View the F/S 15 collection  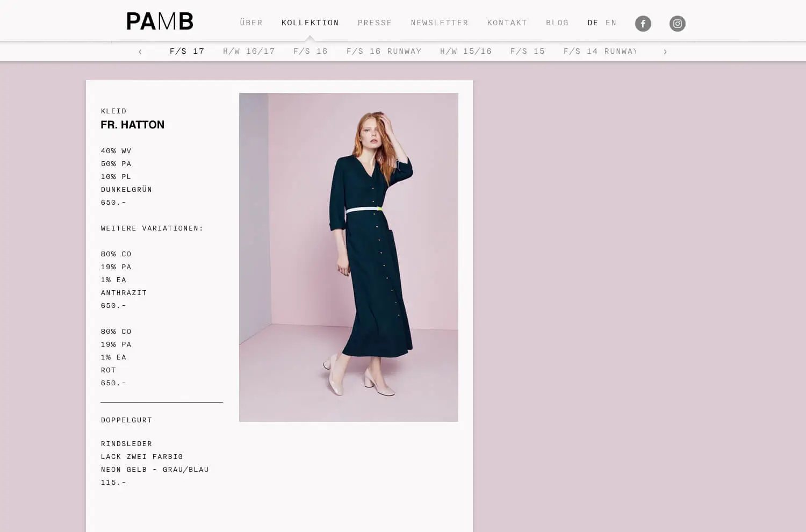pyautogui.click(x=528, y=52)
